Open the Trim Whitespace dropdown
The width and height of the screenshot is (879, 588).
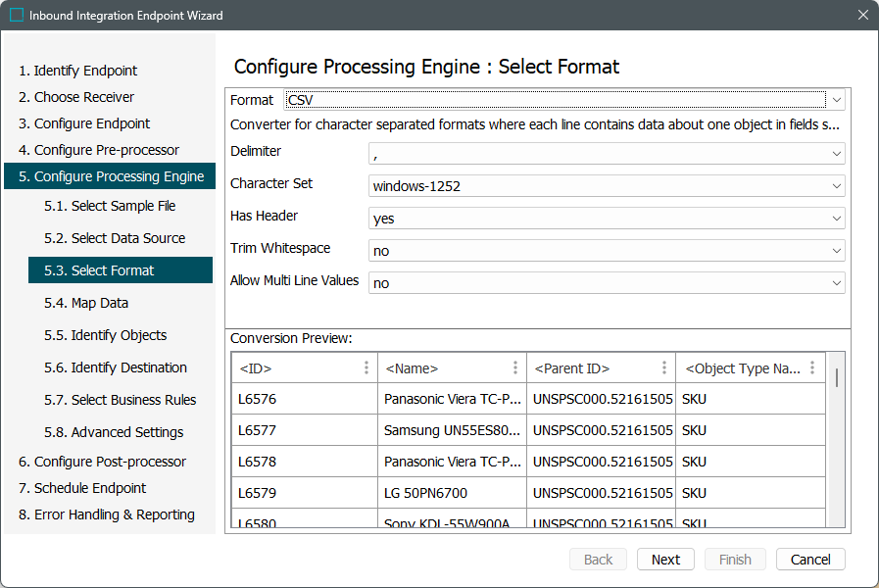[x=836, y=251]
